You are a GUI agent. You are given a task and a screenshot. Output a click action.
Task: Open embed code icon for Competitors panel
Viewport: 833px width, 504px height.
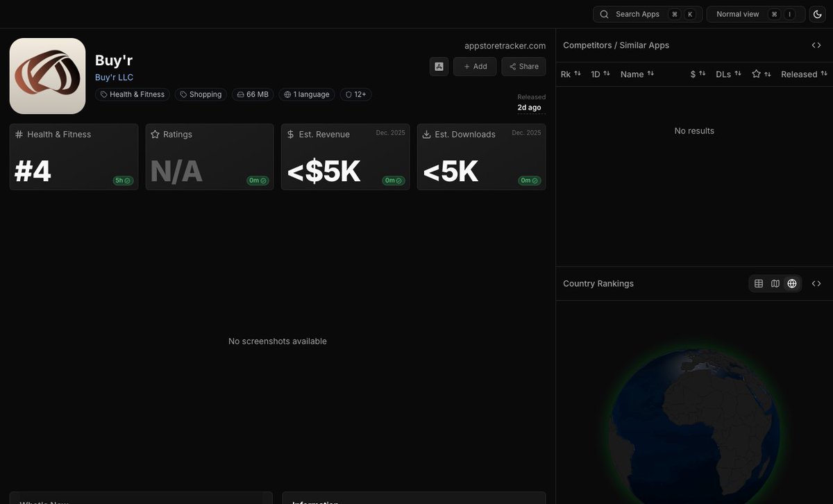point(816,45)
